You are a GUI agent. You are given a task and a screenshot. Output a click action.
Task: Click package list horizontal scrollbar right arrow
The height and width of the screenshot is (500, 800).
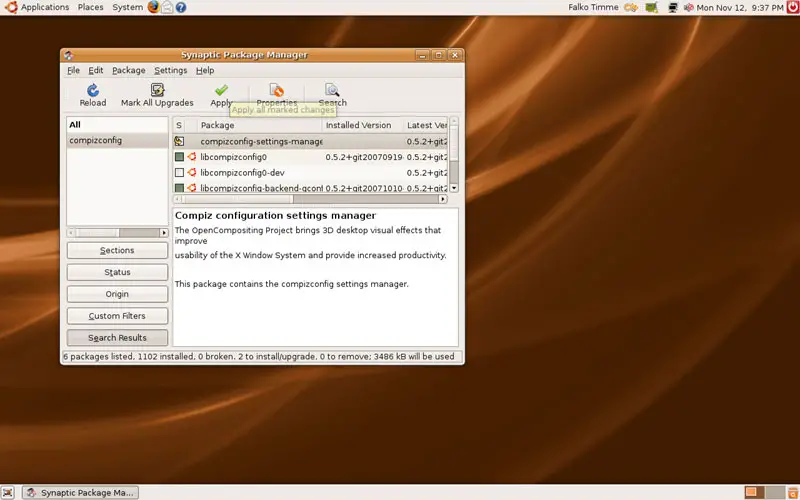[x=443, y=199]
